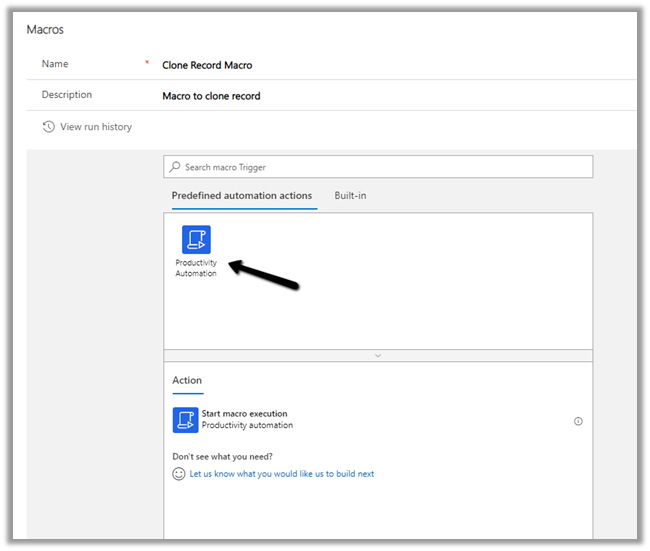Focus the Search macro Trigger field
This screenshot has width=650, height=551.
[385, 167]
